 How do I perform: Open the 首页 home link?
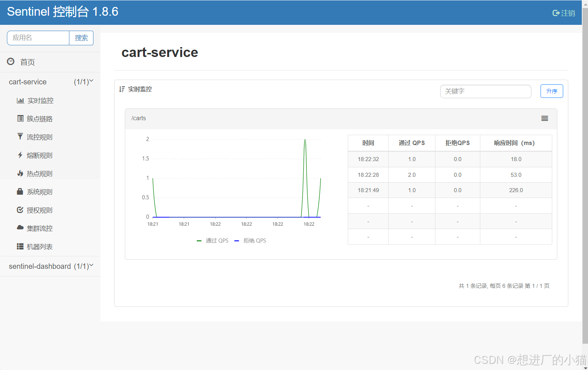click(27, 62)
